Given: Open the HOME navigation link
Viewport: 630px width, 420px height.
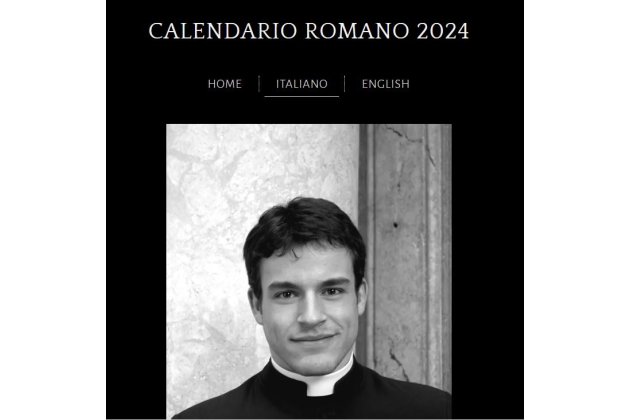Looking at the screenshot, I should 225,84.
